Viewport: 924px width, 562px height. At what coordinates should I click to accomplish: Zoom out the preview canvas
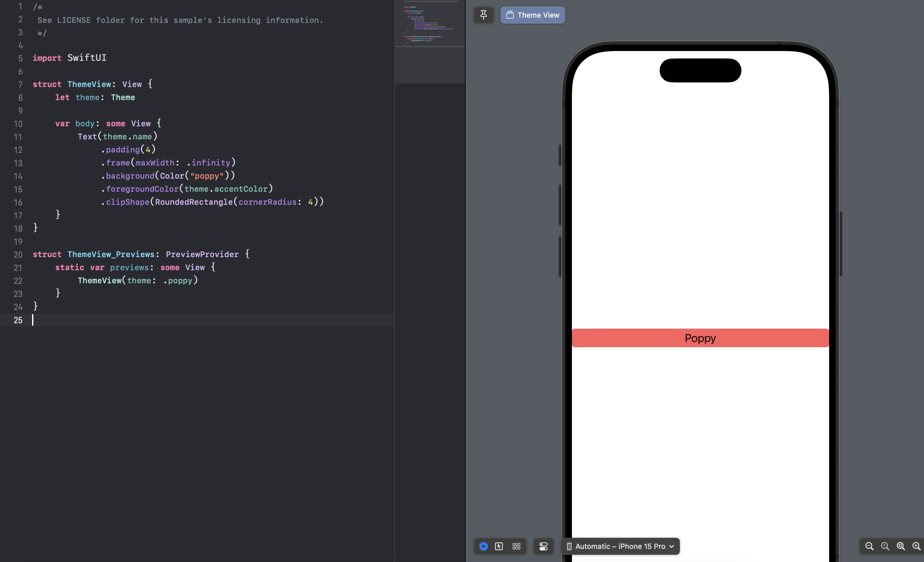click(x=869, y=546)
